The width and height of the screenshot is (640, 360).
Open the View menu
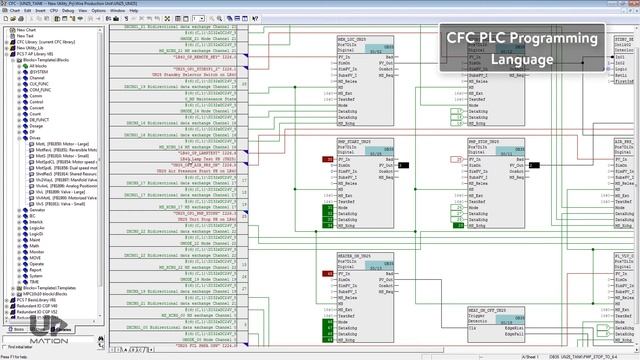click(82, 11)
